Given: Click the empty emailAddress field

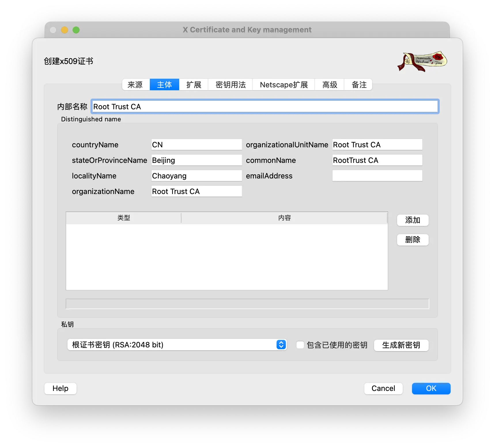Looking at the screenshot, I should pyautogui.click(x=377, y=176).
